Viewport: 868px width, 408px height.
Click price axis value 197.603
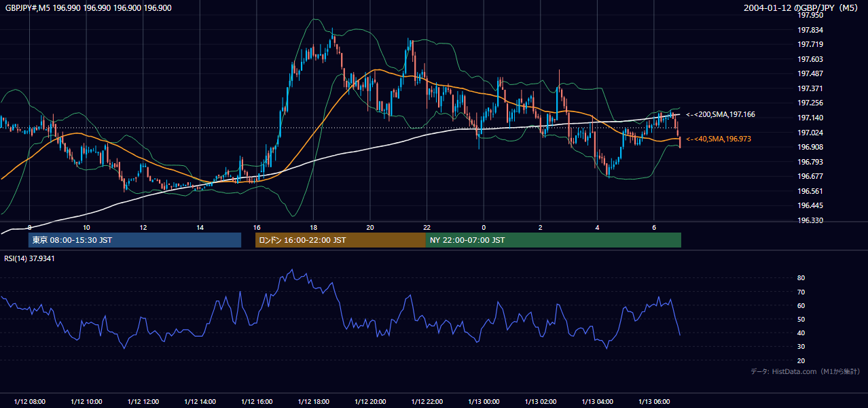(811, 59)
